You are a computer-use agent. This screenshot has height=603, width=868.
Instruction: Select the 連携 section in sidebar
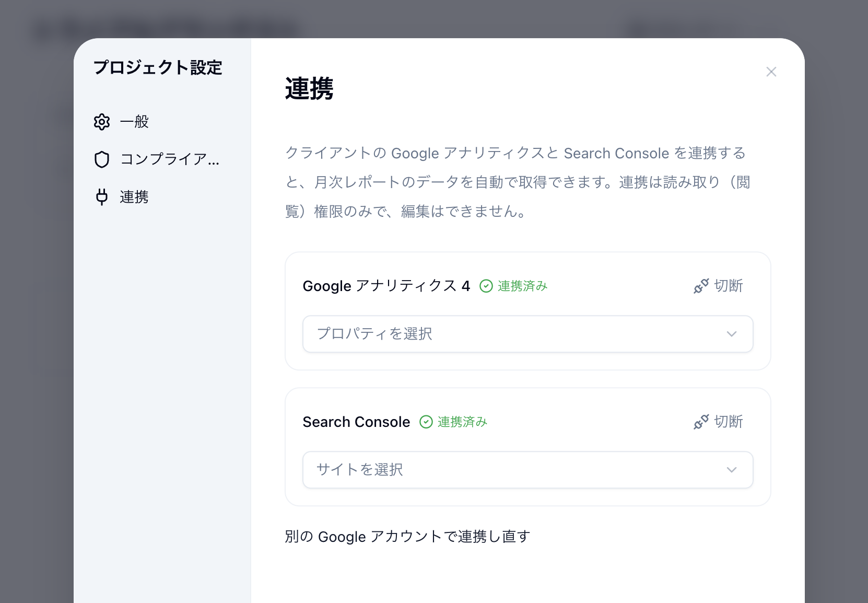(x=162, y=197)
